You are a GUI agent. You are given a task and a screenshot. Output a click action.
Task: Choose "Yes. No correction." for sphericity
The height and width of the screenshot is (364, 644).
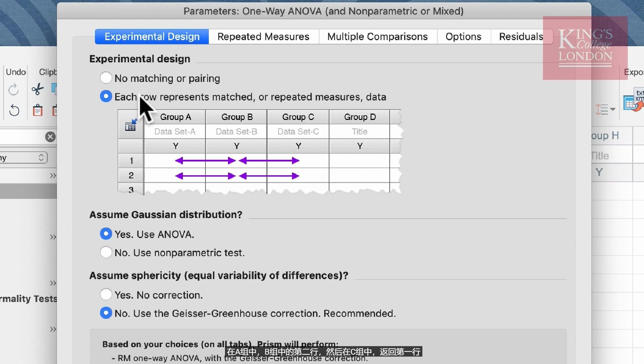(x=106, y=295)
